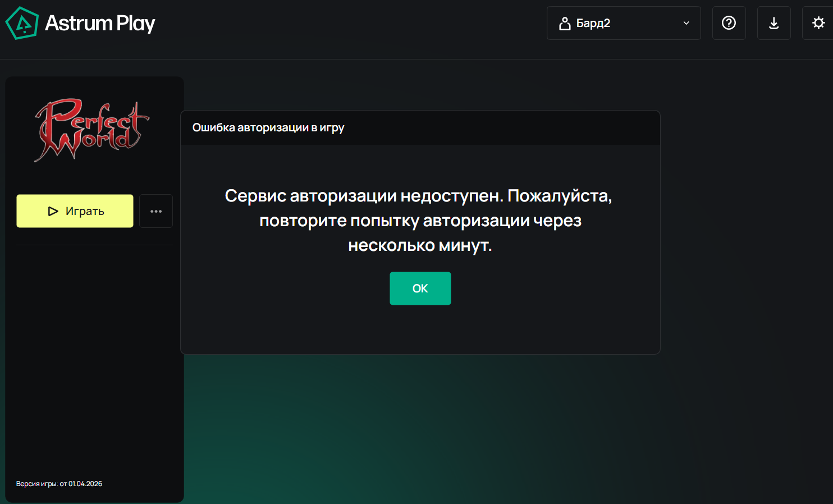Viewport: 833px width, 504px height.
Task: Click the Версия игры: от 01.04.2026 label
Action: [x=59, y=484]
